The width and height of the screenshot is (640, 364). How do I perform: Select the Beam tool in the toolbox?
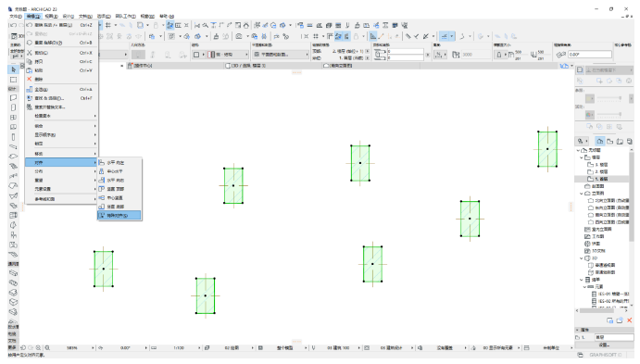tap(13, 147)
